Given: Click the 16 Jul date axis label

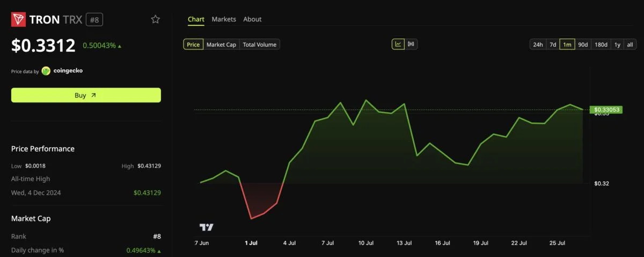Looking at the screenshot, I should click(442, 243).
